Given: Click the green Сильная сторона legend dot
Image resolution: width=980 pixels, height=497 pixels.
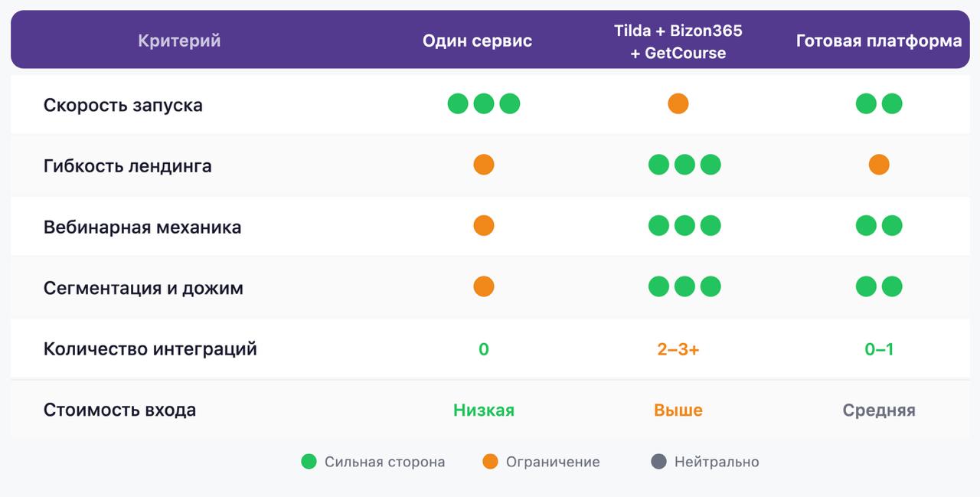Looking at the screenshot, I should point(309,462).
